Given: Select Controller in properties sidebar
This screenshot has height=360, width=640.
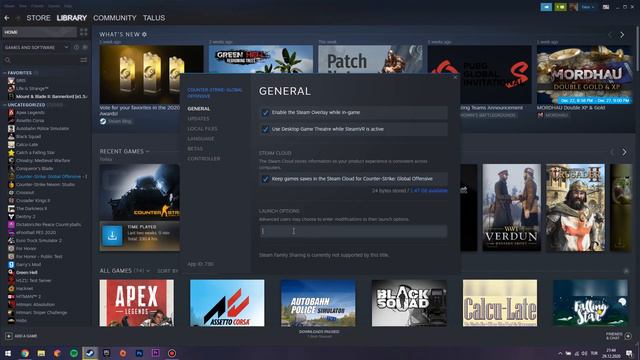Looking at the screenshot, I should 204,158.
